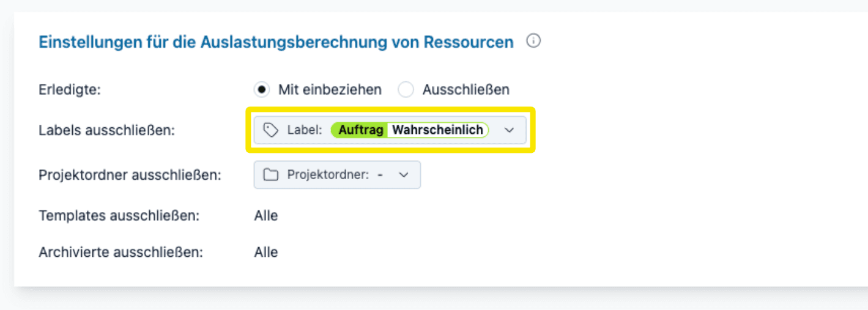The image size is (868, 310).
Task: Click the tag icon in the Label dropdown
Action: tap(270, 130)
